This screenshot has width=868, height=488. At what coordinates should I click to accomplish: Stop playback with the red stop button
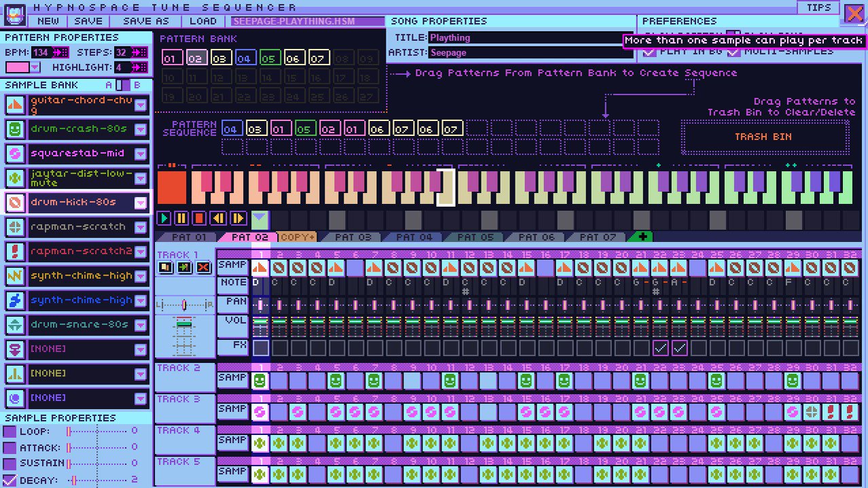(x=199, y=218)
